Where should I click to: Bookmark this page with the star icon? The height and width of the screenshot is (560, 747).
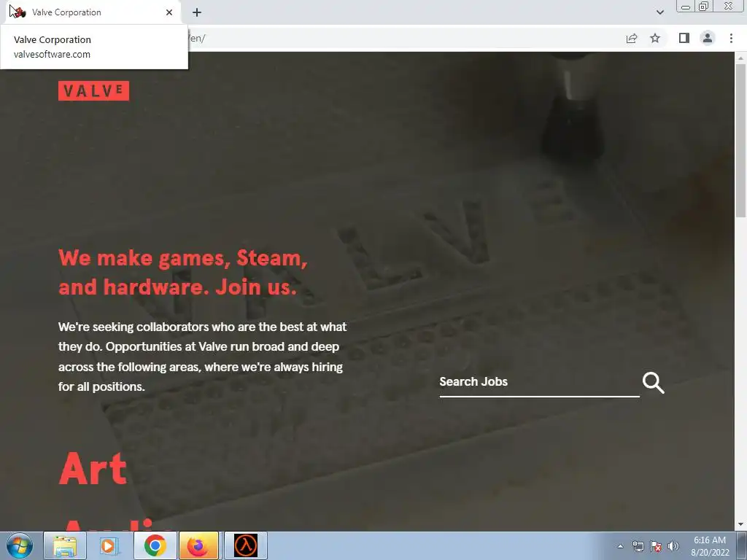655,38
